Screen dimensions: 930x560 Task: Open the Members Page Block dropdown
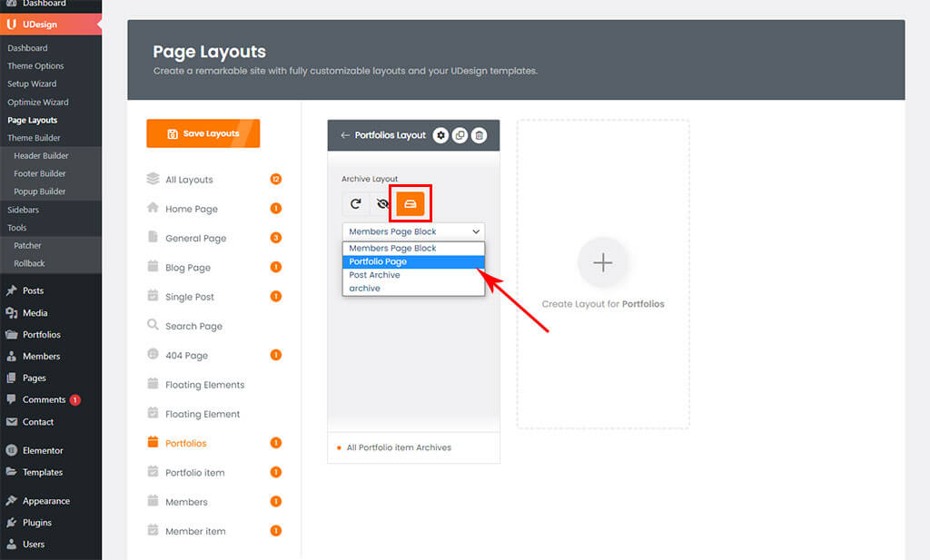413,231
